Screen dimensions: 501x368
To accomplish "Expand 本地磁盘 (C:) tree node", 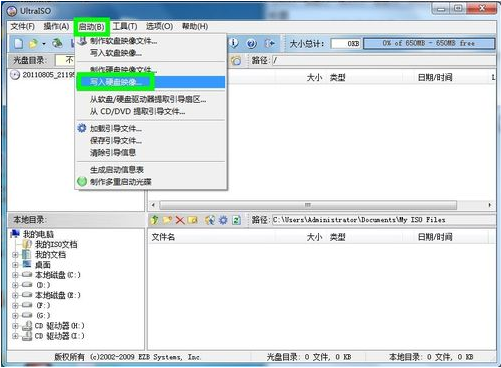I will [15, 275].
